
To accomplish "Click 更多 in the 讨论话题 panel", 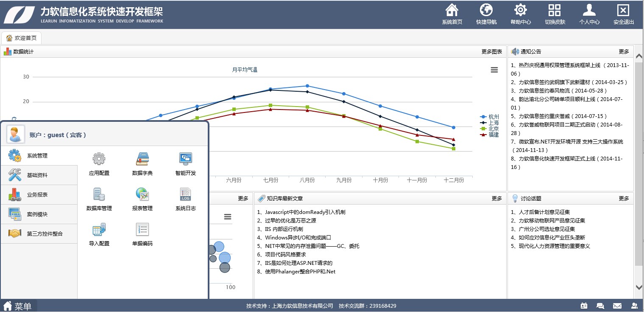I will coord(624,198).
